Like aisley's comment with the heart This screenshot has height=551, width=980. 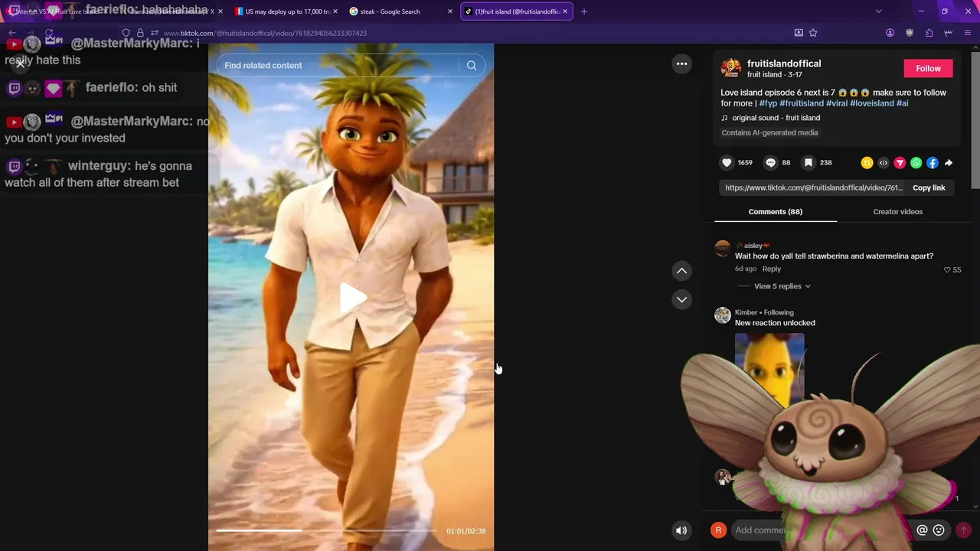(947, 270)
